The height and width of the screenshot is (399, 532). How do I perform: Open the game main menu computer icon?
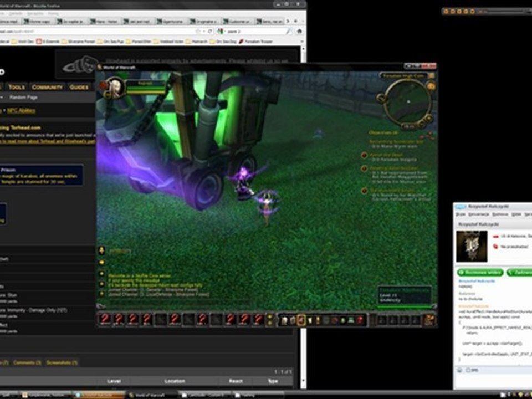click(351, 320)
